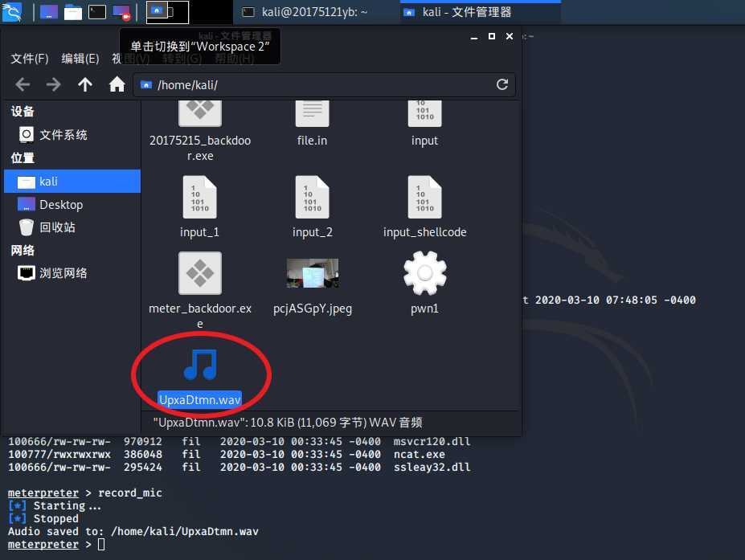Image resolution: width=745 pixels, height=560 pixels.
Task: Open the 编辑(E) menu
Action: click(x=80, y=59)
